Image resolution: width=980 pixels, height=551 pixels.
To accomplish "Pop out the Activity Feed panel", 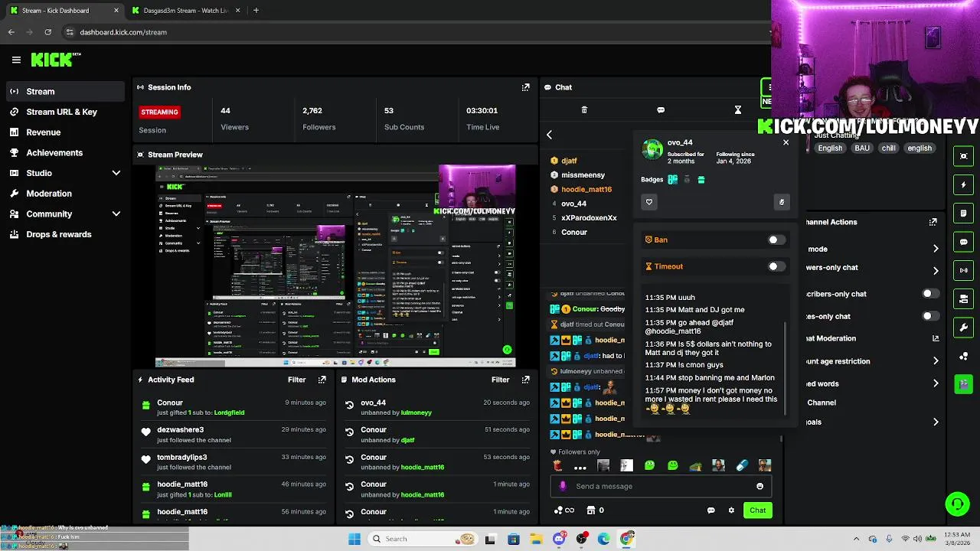I will [322, 380].
